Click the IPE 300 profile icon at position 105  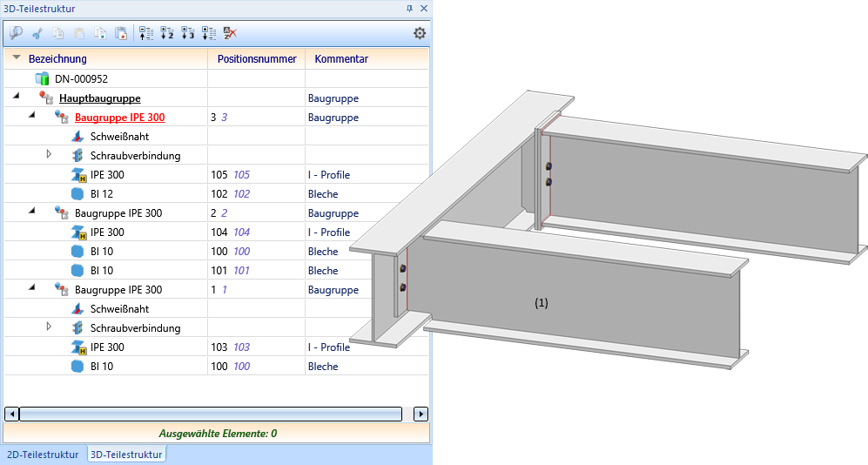pyautogui.click(x=78, y=175)
